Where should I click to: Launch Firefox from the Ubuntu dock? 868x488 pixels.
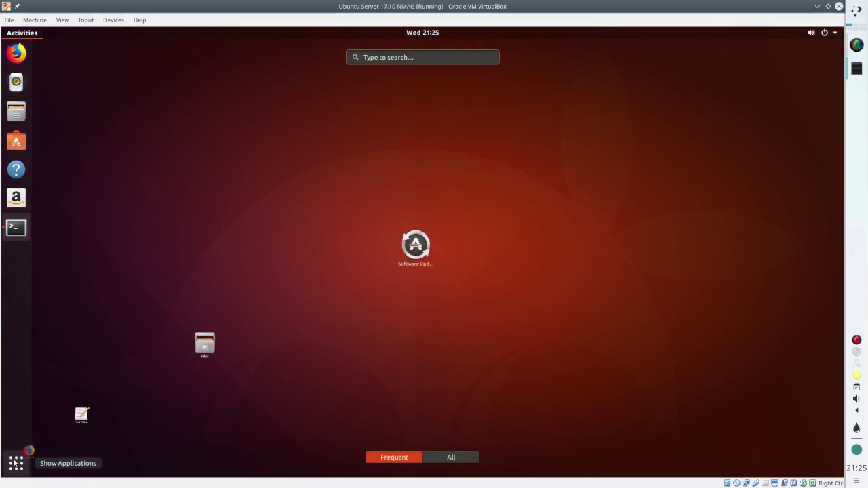16,53
